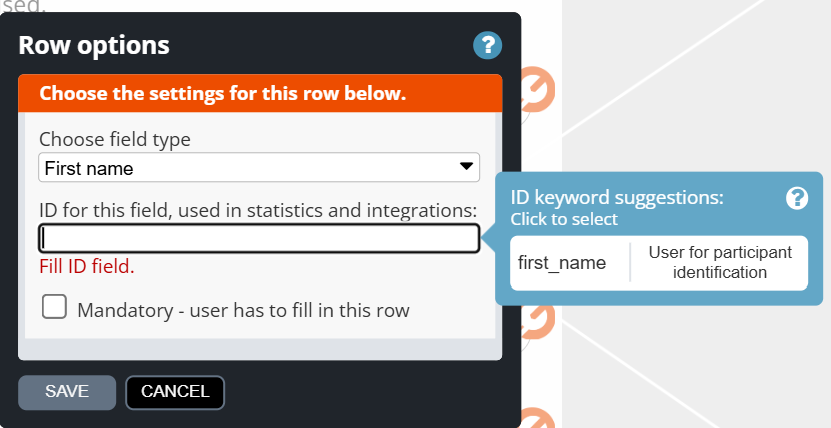Select the first_name keyword suggestion
This screenshot has height=428, width=831.
pyautogui.click(x=562, y=263)
